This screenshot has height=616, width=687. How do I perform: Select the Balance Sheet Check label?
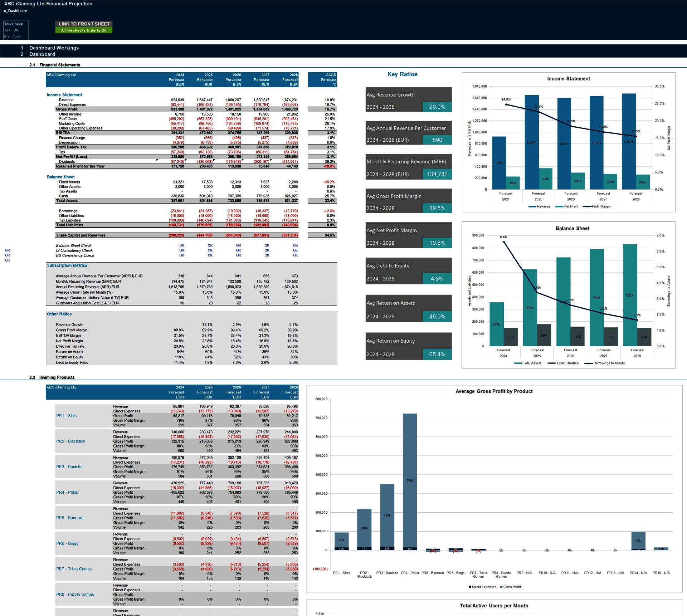click(x=74, y=246)
